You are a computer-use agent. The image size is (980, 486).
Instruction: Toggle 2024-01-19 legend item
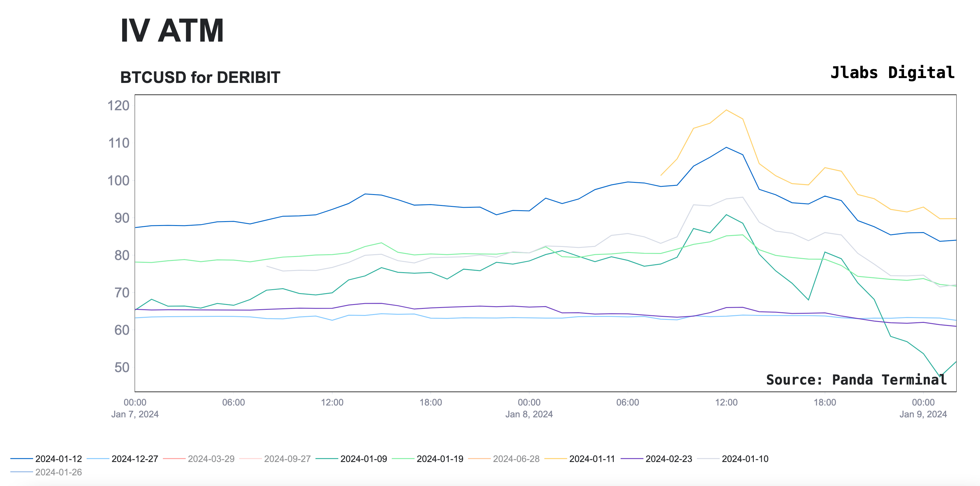click(440, 459)
